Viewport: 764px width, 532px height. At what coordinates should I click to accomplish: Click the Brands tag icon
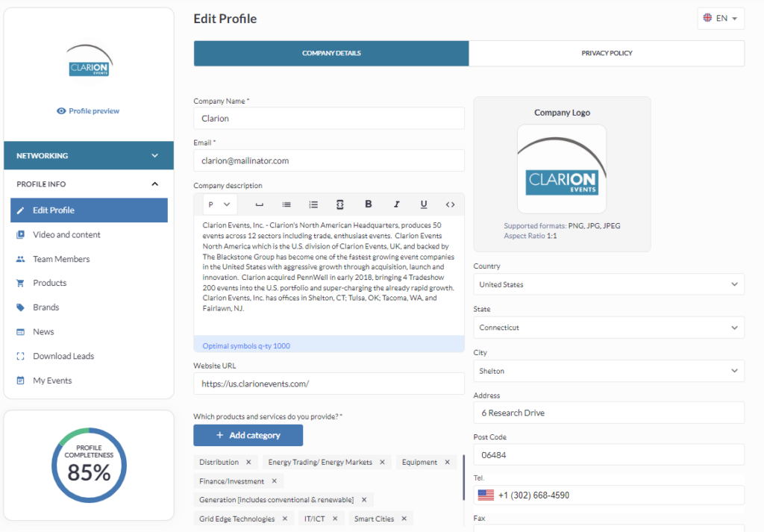coord(20,307)
